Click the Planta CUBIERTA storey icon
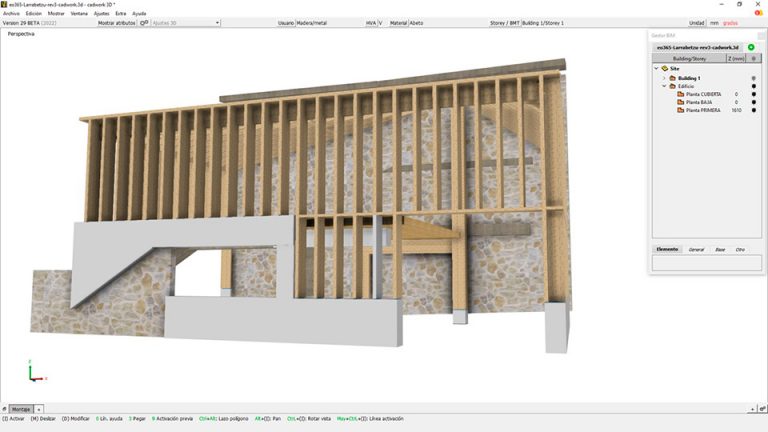768x432 pixels. (680, 94)
